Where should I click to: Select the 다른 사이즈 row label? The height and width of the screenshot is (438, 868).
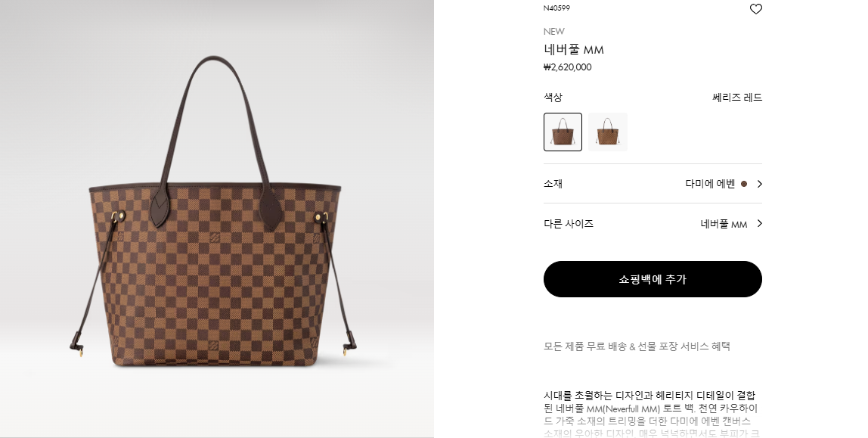[569, 224]
